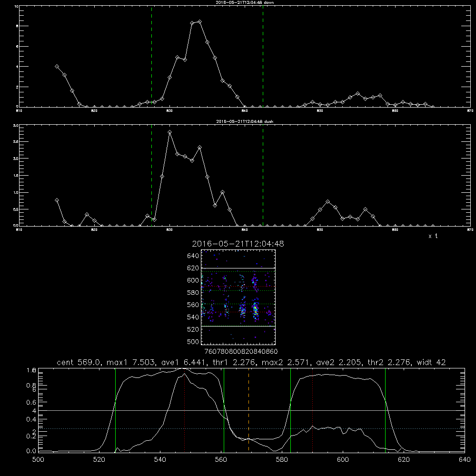Click the spectrogram x-axis numbers 760780800820840860
The image size is (476, 476).
[241, 351]
